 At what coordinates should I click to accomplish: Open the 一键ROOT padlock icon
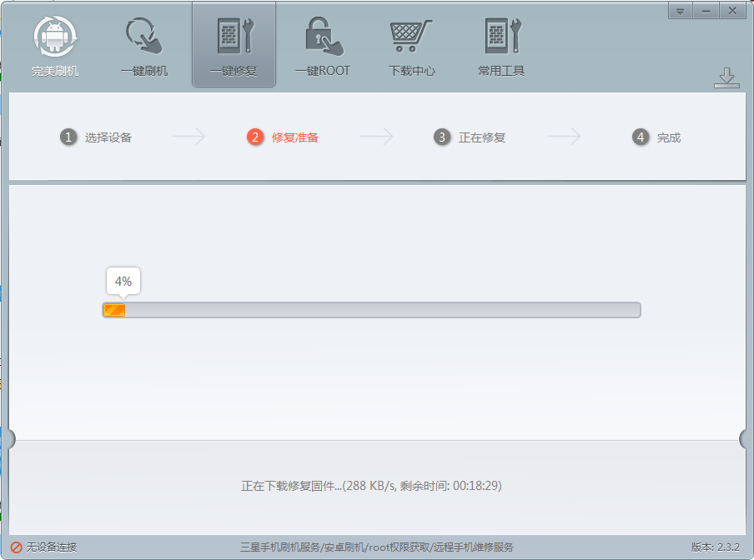324,36
